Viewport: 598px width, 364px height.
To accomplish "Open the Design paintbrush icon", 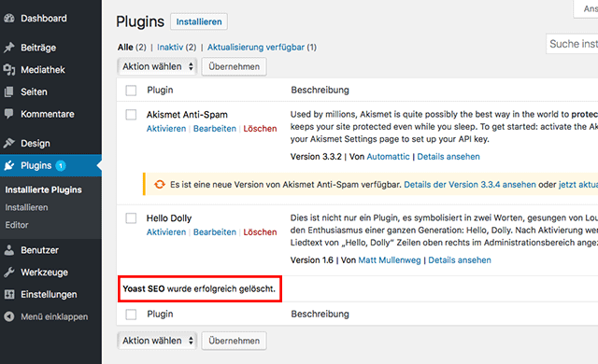I will click(x=9, y=143).
